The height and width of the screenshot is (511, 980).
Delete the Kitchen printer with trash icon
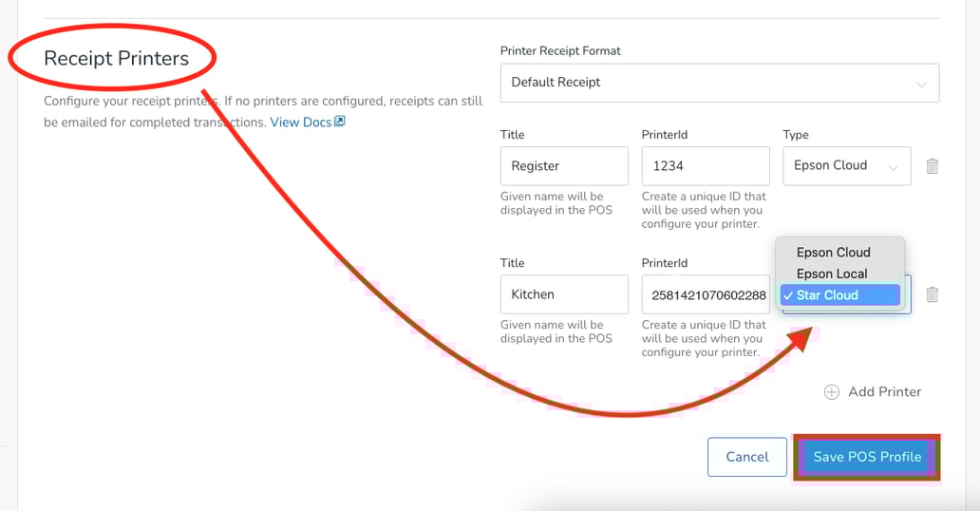932,294
